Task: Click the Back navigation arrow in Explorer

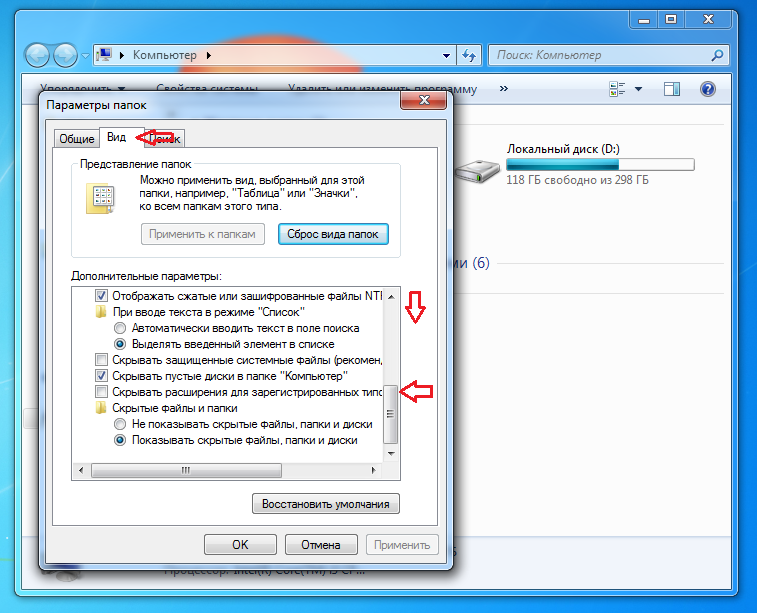Action: coord(37,56)
